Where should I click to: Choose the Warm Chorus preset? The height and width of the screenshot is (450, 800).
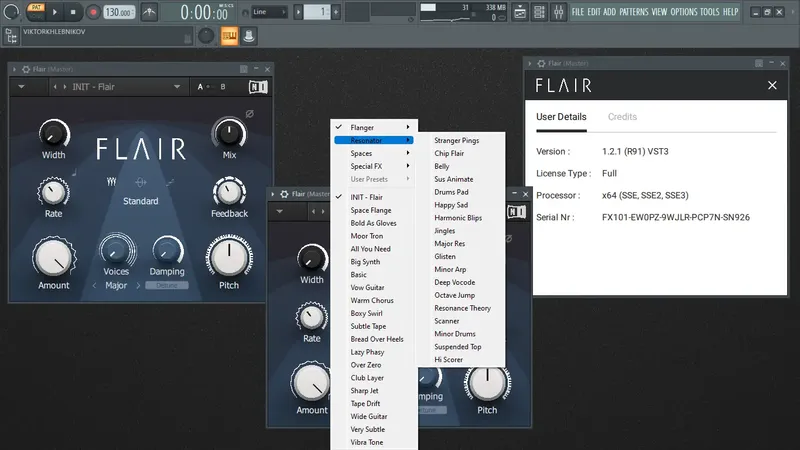372,301
